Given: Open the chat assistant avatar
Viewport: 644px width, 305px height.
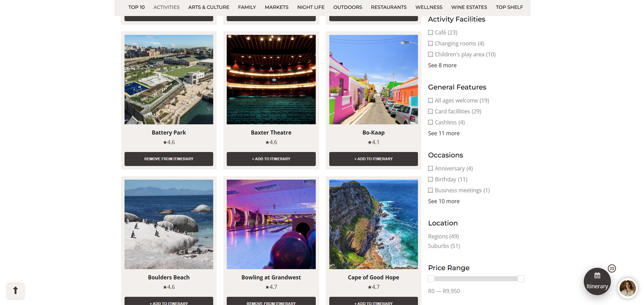Looking at the screenshot, I should [x=627, y=288].
